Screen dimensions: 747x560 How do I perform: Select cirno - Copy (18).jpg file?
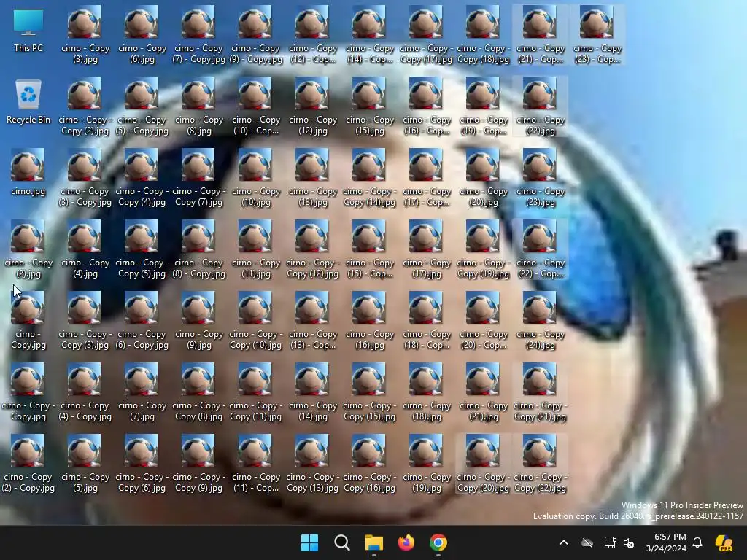point(426,392)
